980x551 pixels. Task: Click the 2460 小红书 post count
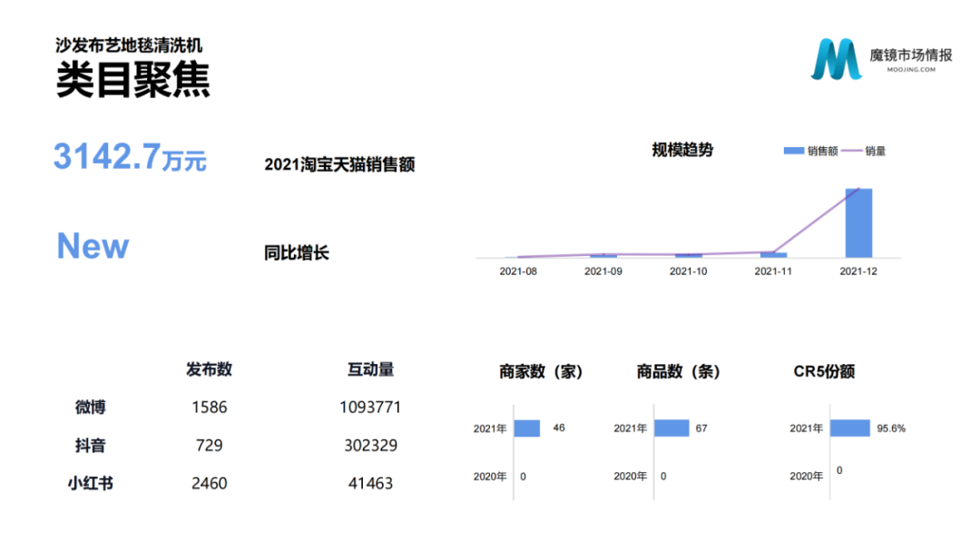pyautogui.click(x=210, y=484)
